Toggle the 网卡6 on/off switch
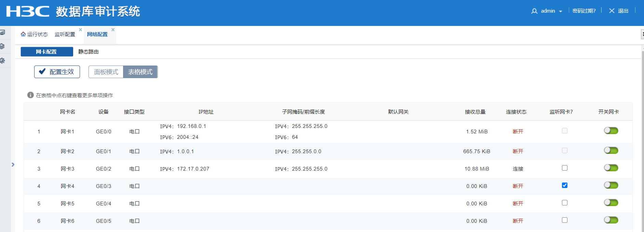Screen dimensions: 644x232 tap(611, 220)
